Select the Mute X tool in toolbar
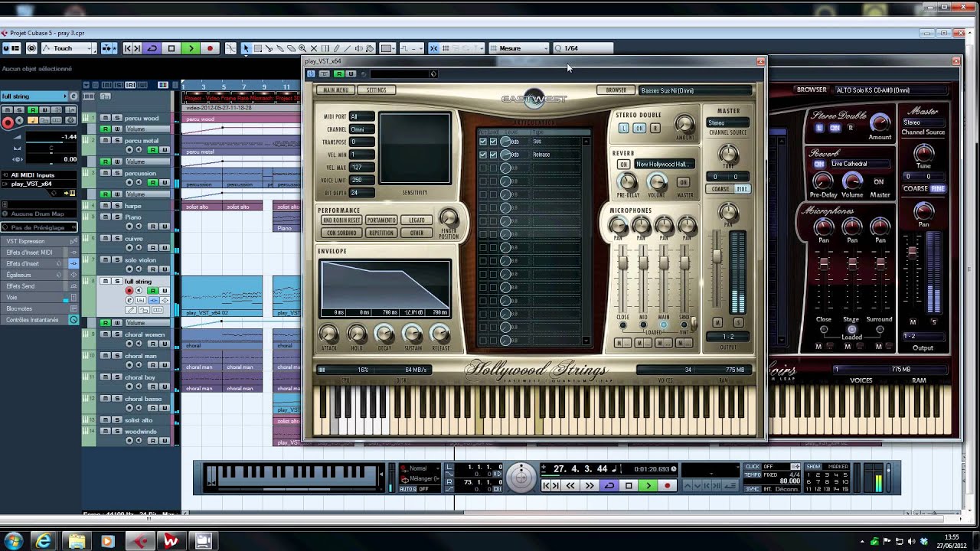 [x=314, y=48]
